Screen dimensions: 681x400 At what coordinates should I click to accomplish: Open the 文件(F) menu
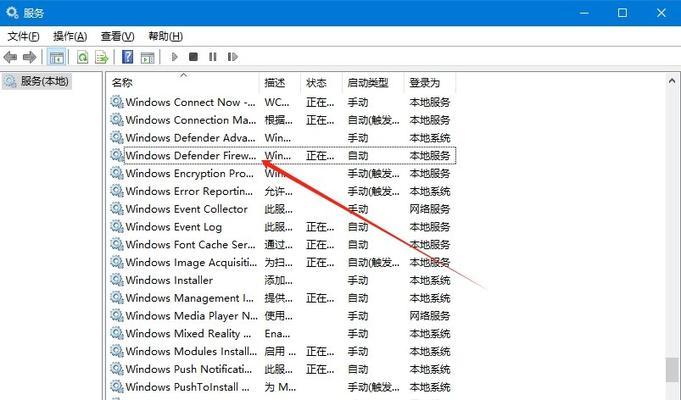(23, 36)
